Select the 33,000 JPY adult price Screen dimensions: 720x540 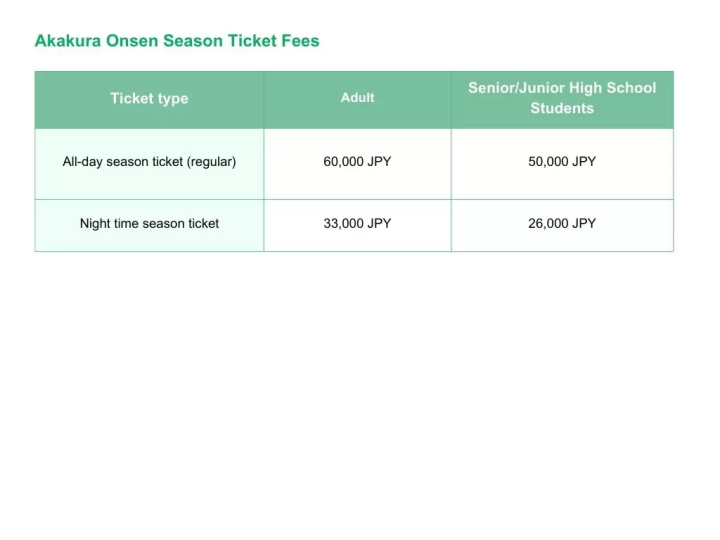coord(357,223)
